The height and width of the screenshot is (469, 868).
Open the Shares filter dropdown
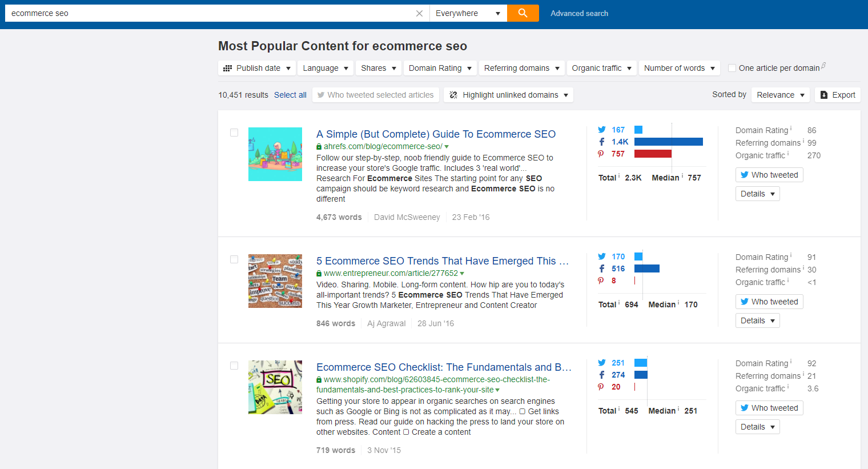(x=379, y=68)
